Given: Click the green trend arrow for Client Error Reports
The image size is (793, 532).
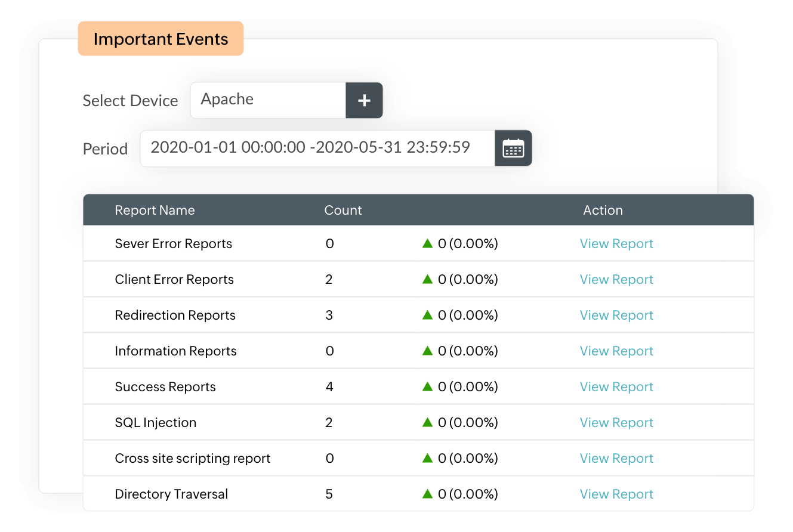Looking at the screenshot, I should [x=427, y=279].
